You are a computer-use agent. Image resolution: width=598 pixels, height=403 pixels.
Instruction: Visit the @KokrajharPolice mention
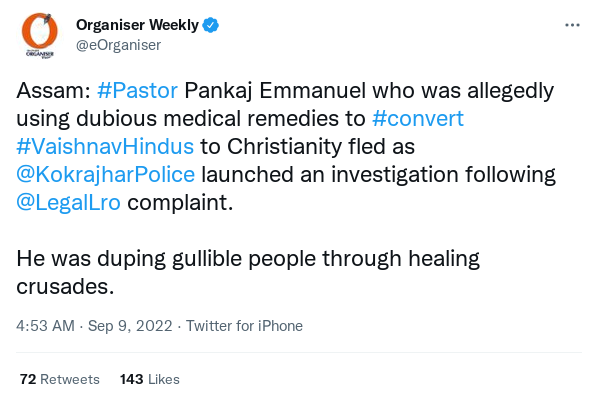[x=106, y=175]
